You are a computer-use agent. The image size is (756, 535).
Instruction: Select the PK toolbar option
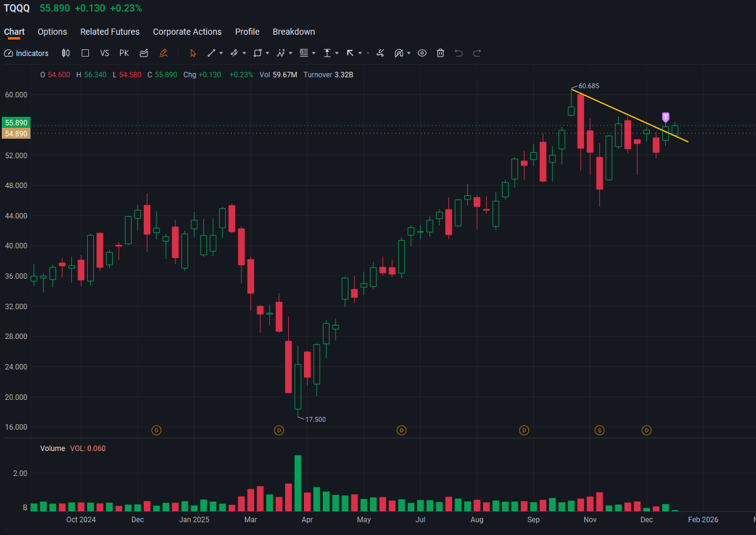click(124, 54)
